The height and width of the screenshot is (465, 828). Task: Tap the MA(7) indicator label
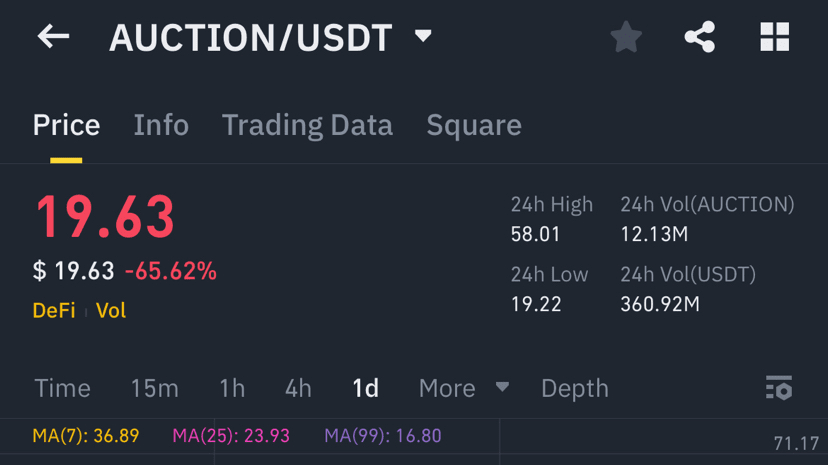(x=86, y=436)
